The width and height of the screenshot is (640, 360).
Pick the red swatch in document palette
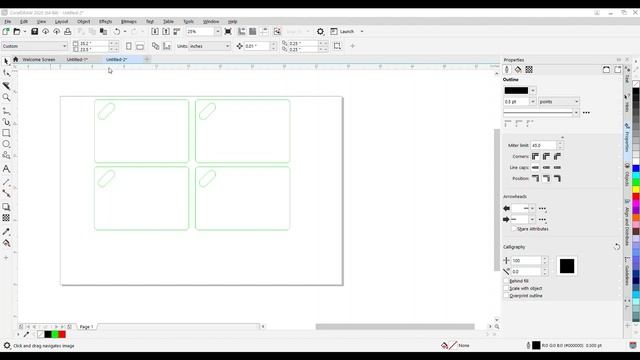click(x=62, y=335)
